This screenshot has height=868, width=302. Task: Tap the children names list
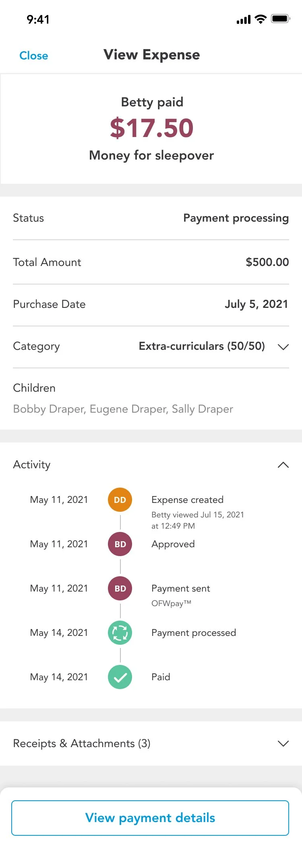click(123, 409)
